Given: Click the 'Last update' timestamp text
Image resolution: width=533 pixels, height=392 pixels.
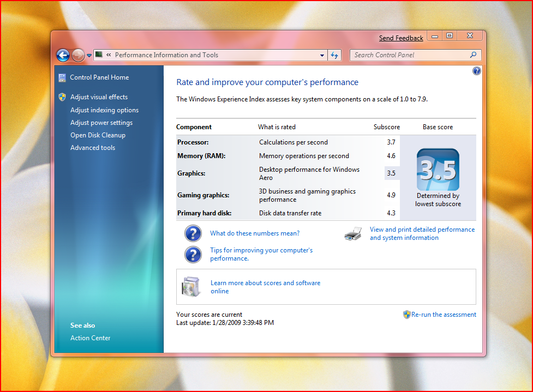Looking at the screenshot, I should coord(225,323).
